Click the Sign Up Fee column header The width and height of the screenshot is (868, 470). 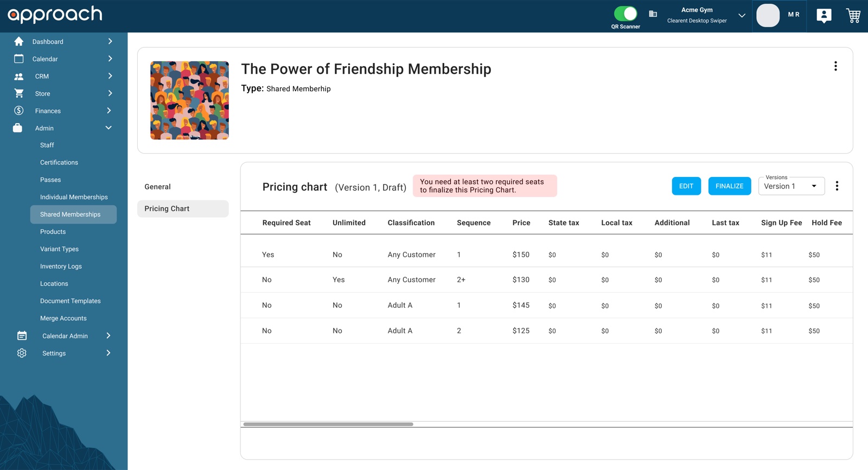click(x=781, y=223)
